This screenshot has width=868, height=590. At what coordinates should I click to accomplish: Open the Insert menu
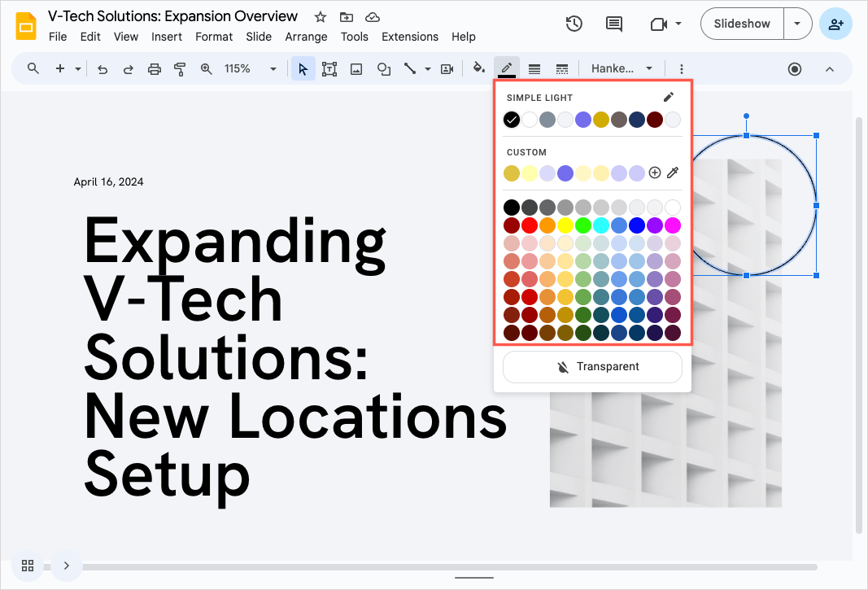167,37
